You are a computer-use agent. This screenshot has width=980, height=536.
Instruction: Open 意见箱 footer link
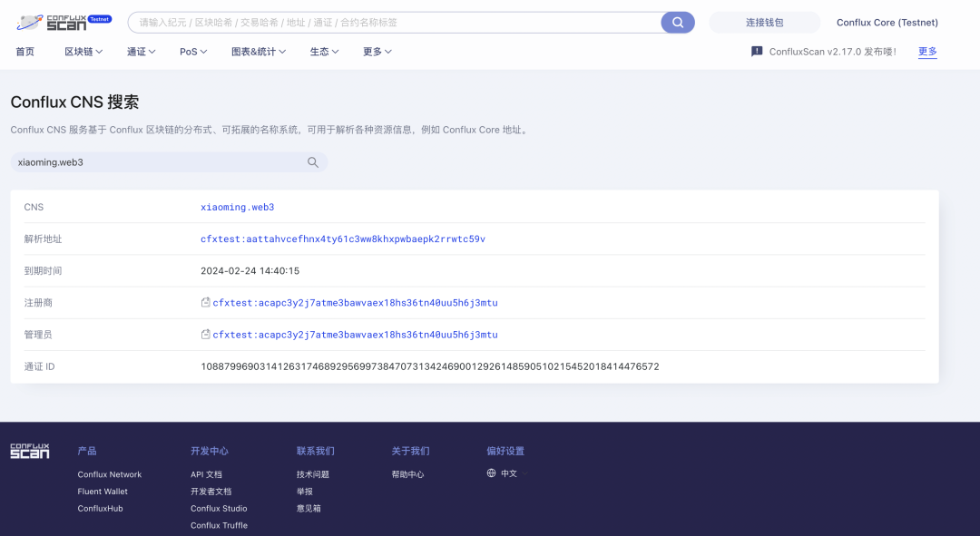309,508
